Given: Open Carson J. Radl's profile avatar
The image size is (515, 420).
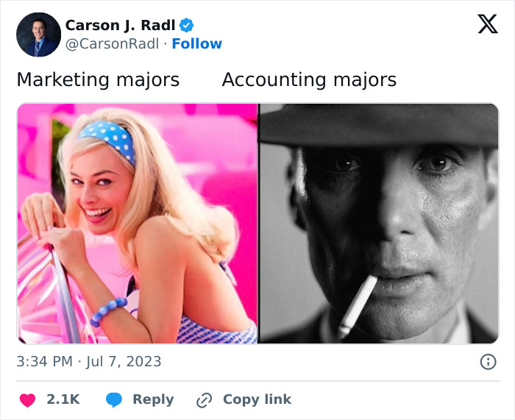Looking at the screenshot, I should click(x=38, y=35).
